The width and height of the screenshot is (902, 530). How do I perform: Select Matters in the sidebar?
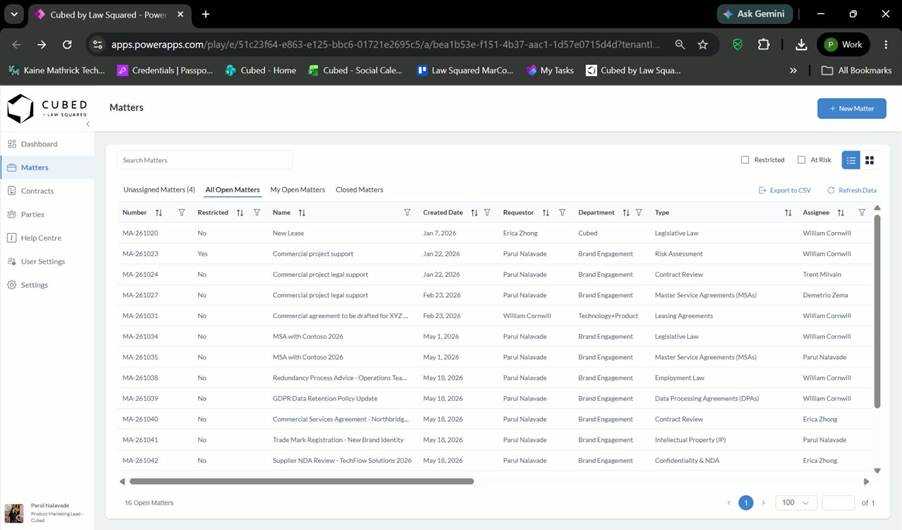click(47, 167)
